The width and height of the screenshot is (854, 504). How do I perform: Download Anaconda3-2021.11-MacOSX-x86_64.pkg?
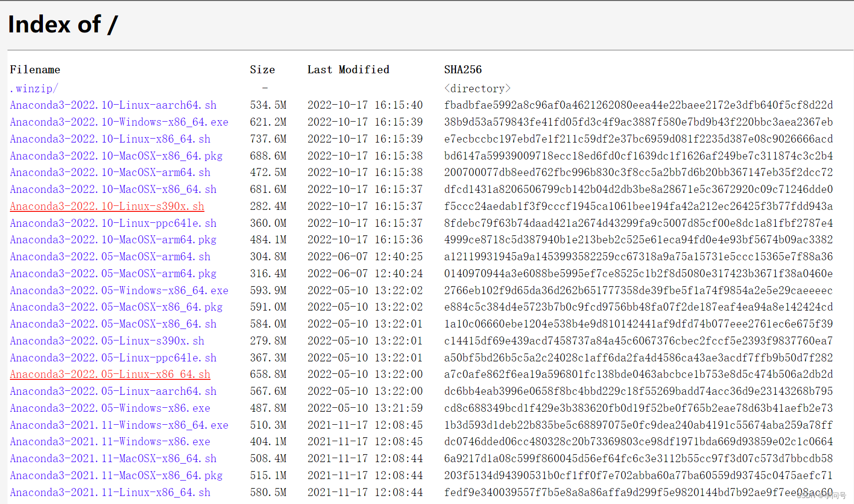pyautogui.click(x=116, y=476)
